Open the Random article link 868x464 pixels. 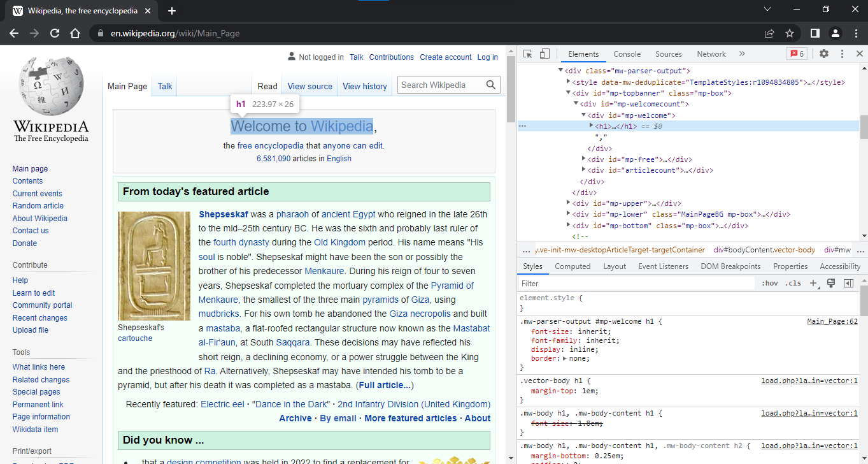click(38, 205)
